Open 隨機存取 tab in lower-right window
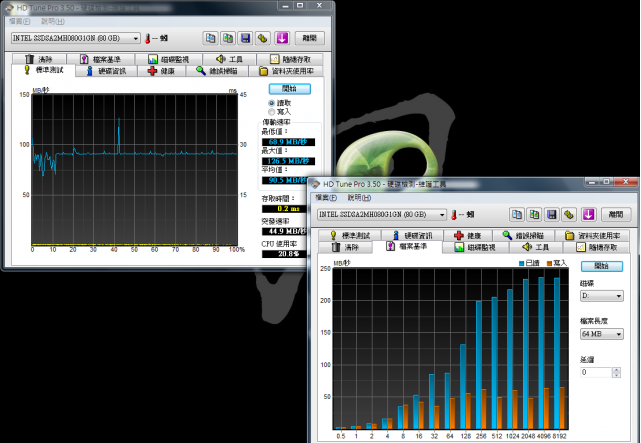The height and width of the screenshot is (443, 641). point(596,247)
